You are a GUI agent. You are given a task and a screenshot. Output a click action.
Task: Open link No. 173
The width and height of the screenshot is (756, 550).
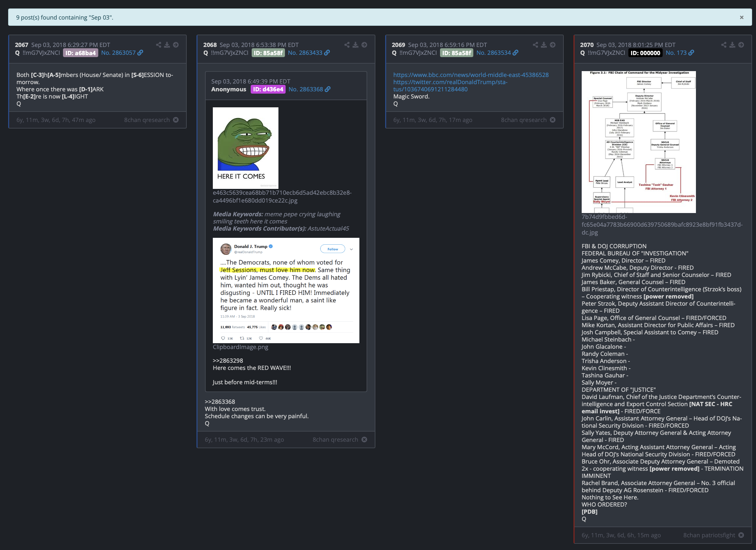pyautogui.click(x=680, y=53)
